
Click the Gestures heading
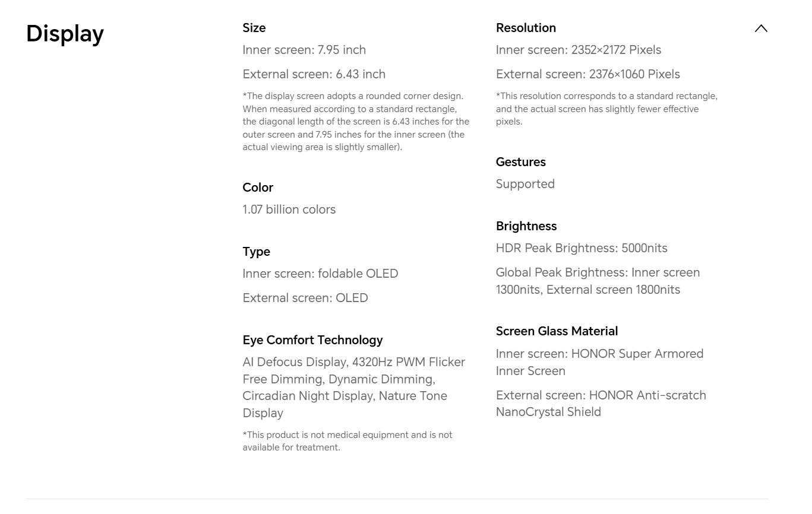(x=520, y=162)
